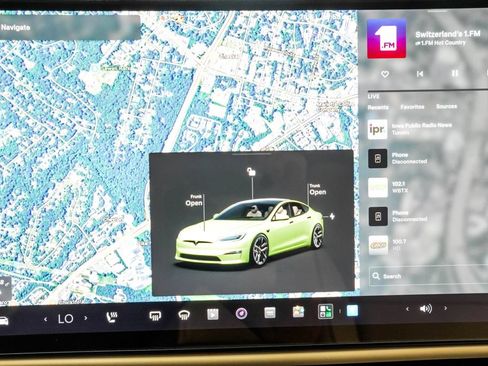
Task: Open car controls from bottom-bar car icon
Action: click(x=3, y=321)
